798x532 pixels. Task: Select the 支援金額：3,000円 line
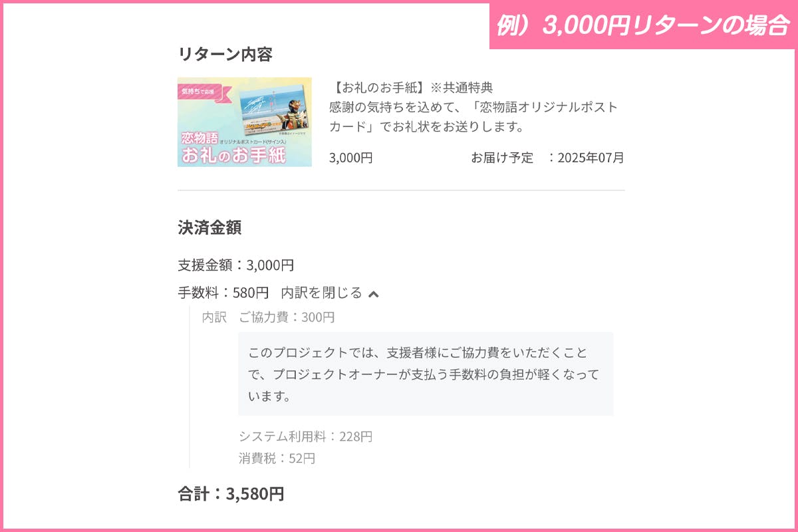[235, 265]
